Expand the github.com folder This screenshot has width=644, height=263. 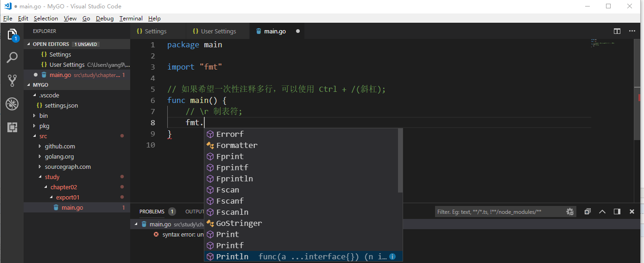click(60, 146)
